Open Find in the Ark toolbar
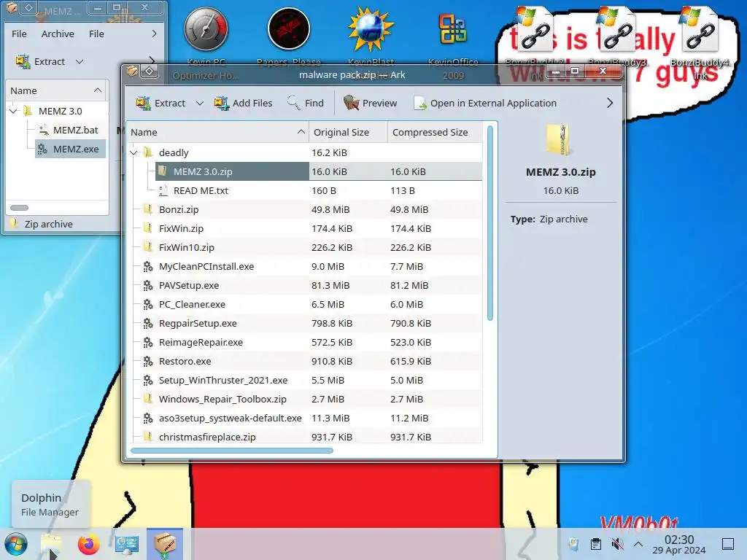The width and height of the screenshot is (747, 560). [306, 103]
